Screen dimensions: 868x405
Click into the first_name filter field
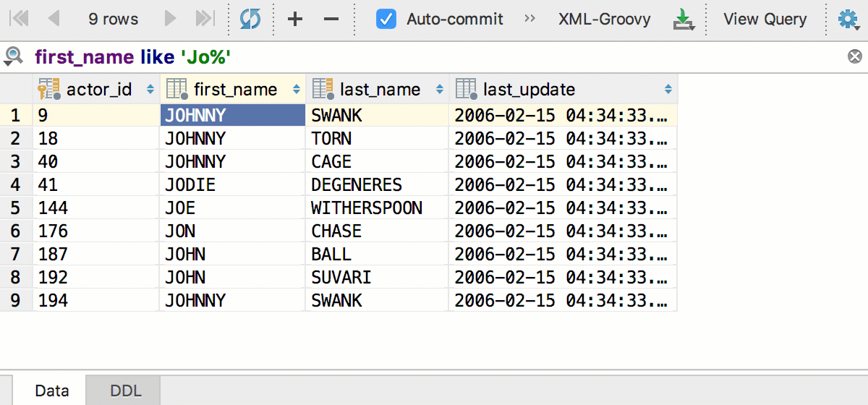434,56
